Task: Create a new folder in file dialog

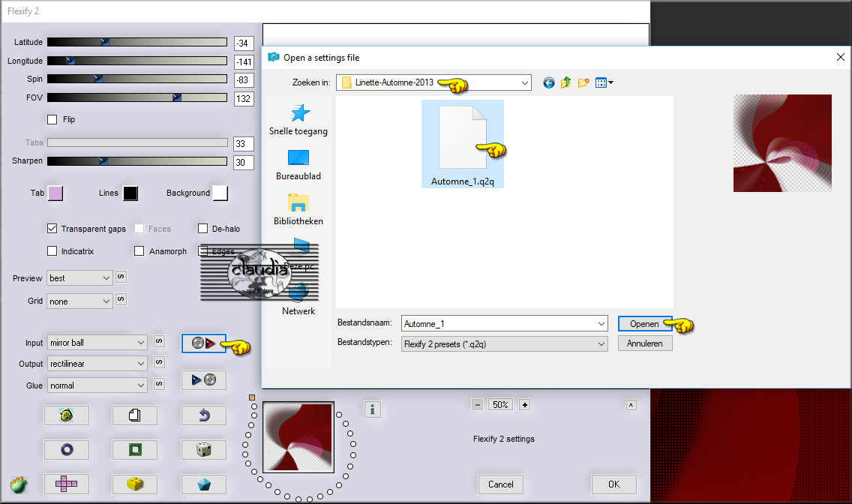Action: pos(583,82)
